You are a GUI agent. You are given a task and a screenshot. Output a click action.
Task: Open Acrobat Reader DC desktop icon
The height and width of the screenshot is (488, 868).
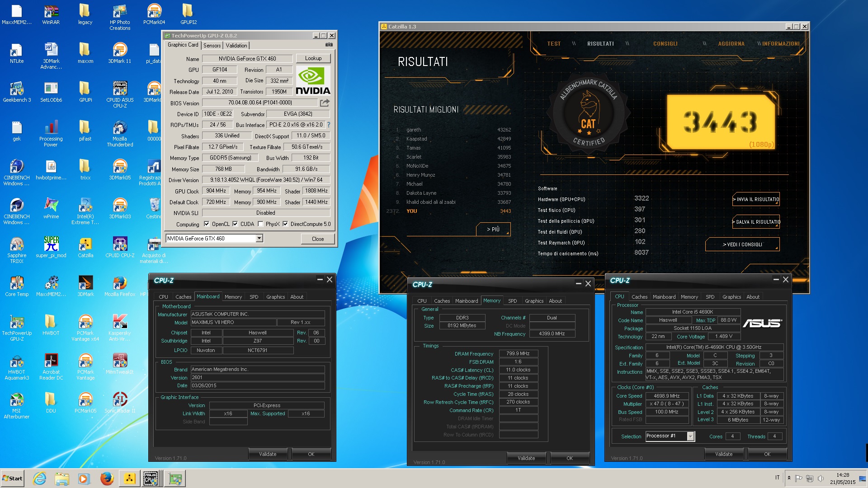pos(51,367)
